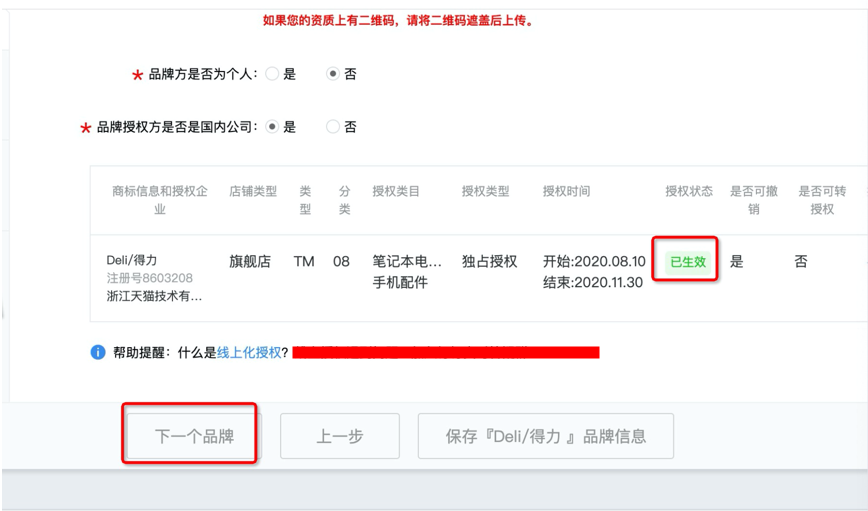868x511 pixels.
Task: Click the 是否可撤销 column header
Action: tap(753, 200)
